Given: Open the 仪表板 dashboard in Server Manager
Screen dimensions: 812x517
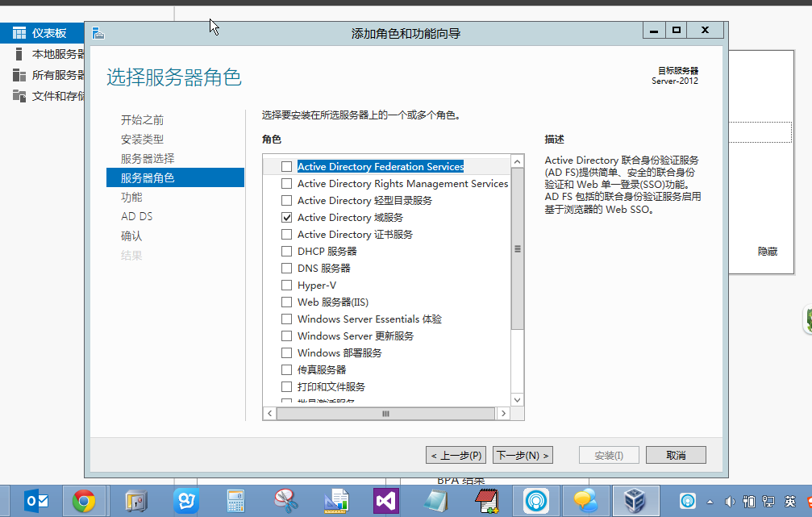Looking at the screenshot, I should pos(42,33).
